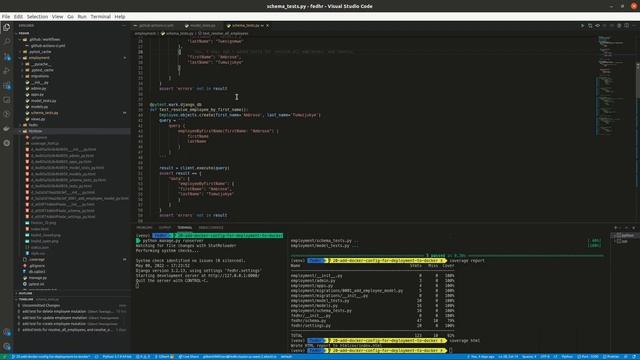The height and width of the screenshot is (360, 640).
Task: Click in the coverage report terminal pane
Action: 448,292
